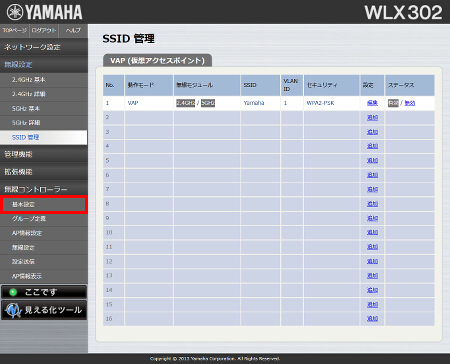Image resolution: width=450 pixels, height=364 pixels.
Task: Click the green LED ここです button
Action: [44, 292]
